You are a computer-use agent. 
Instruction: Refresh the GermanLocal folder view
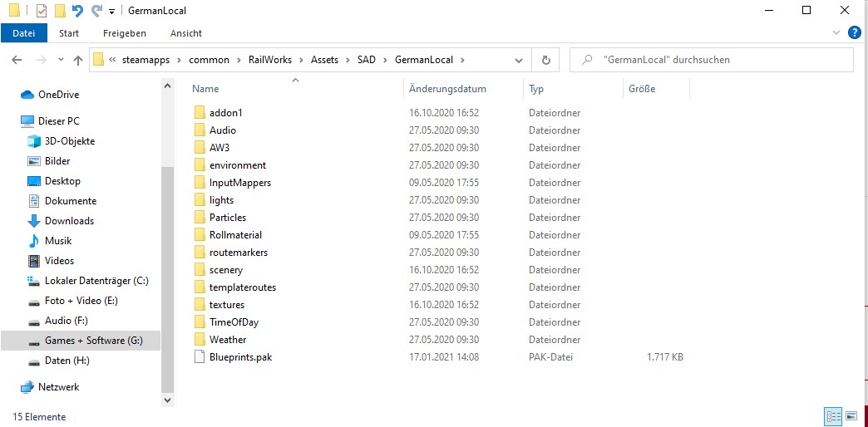[x=545, y=60]
